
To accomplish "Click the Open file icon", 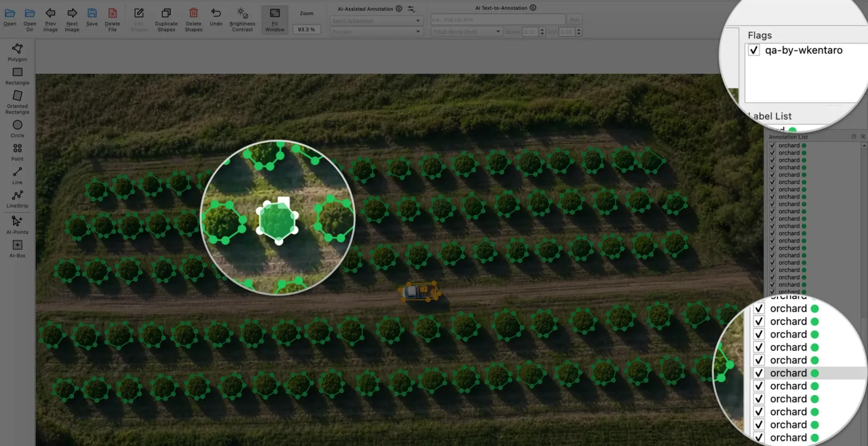I will (10, 13).
